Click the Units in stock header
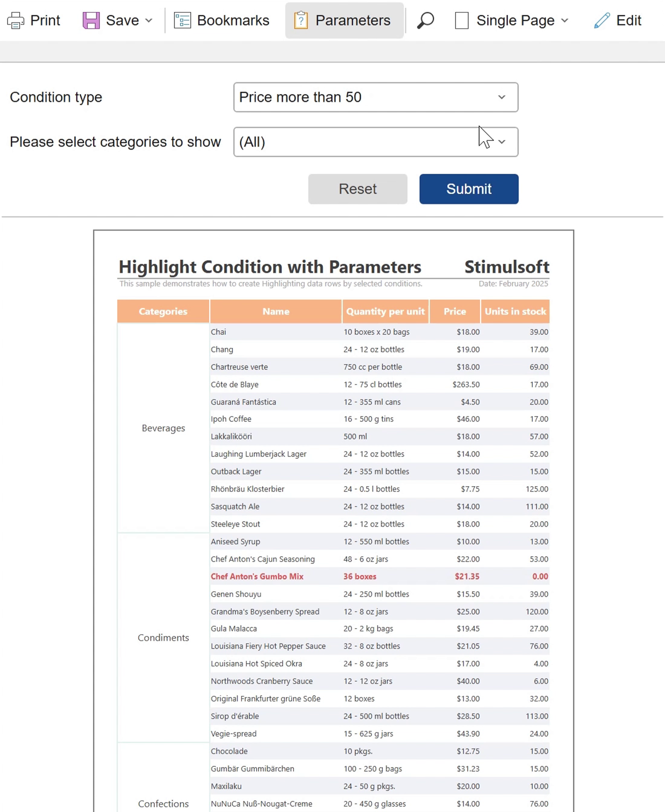The image size is (665, 812). [515, 311]
